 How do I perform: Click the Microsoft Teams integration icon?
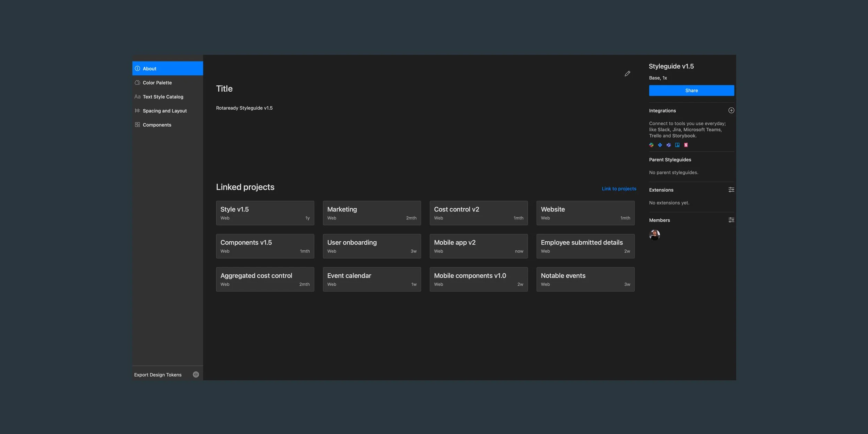tap(668, 145)
